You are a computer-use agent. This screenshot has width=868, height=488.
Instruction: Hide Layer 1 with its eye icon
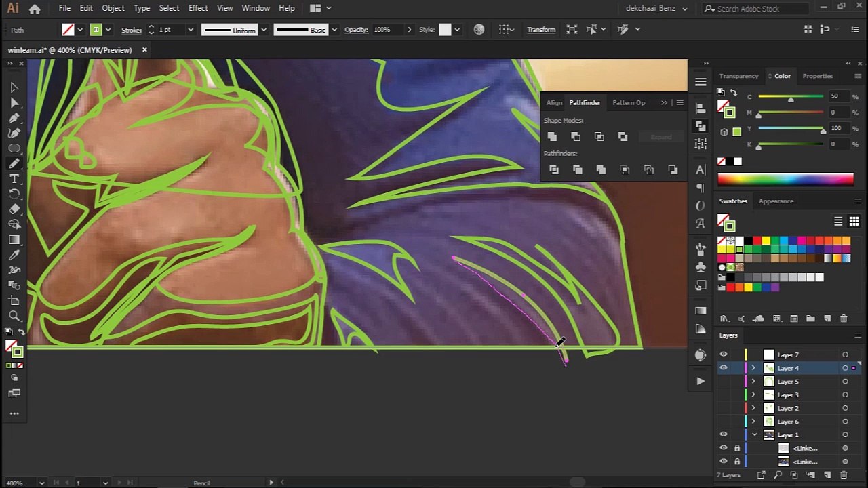click(x=724, y=434)
